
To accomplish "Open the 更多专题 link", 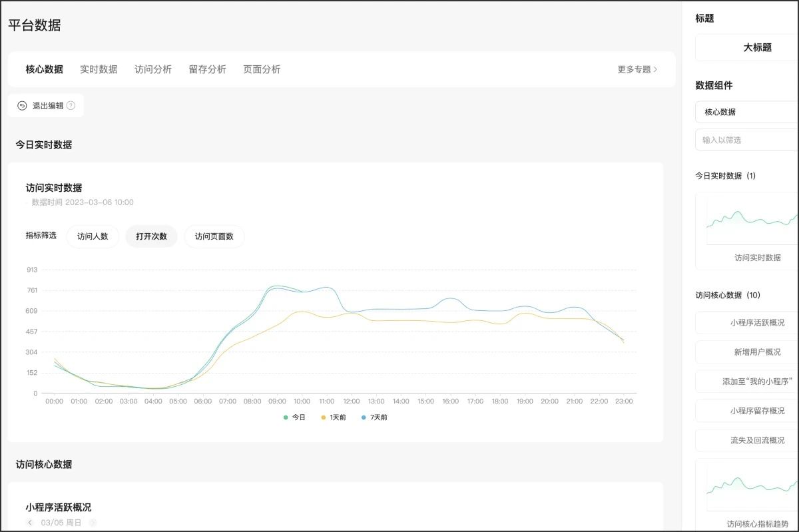I will coord(637,69).
